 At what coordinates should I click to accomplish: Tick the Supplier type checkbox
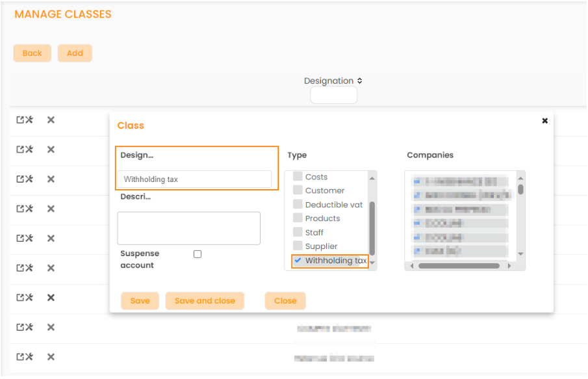(x=298, y=246)
